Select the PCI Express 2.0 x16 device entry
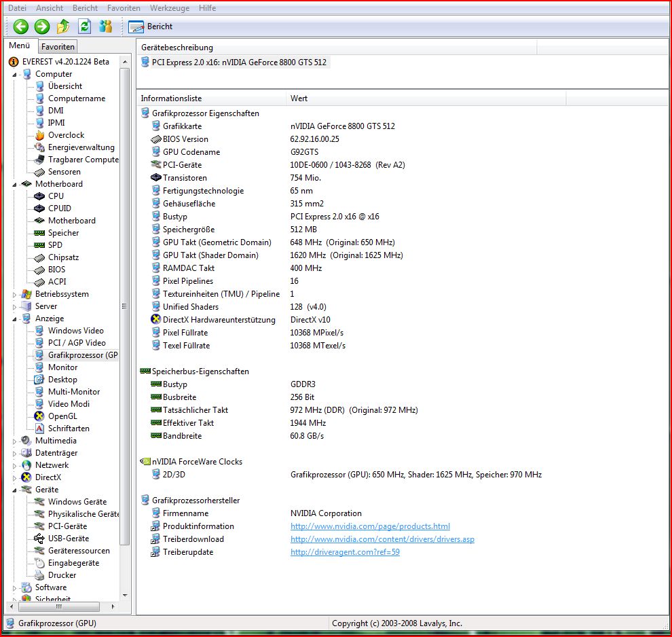This screenshot has width=672, height=637. (235, 62)
